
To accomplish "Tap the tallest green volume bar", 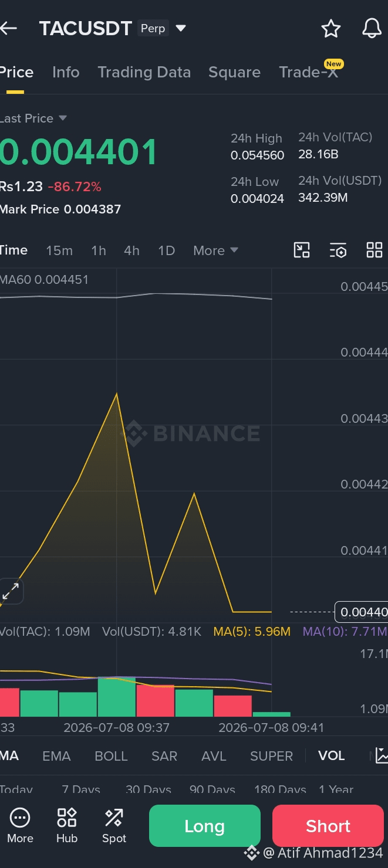I will [116, 697].
